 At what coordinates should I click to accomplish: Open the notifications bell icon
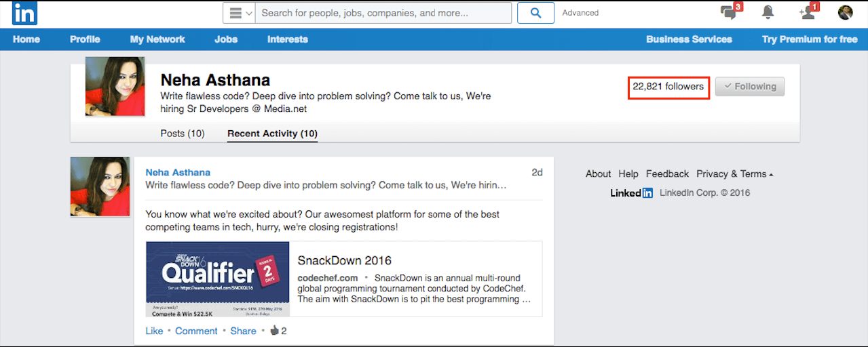(768, 12)
